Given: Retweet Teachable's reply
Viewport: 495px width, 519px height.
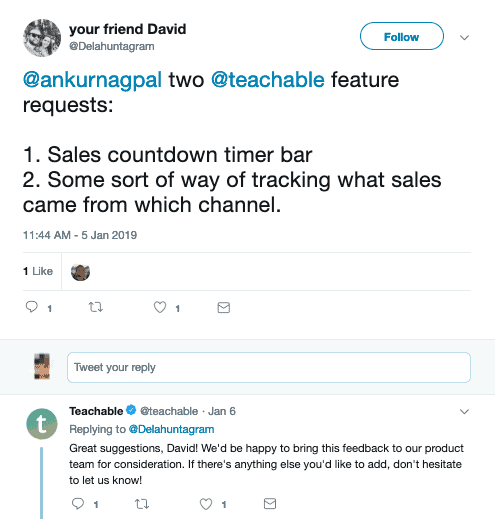Looking at the screenshot, I should point(142,504).
